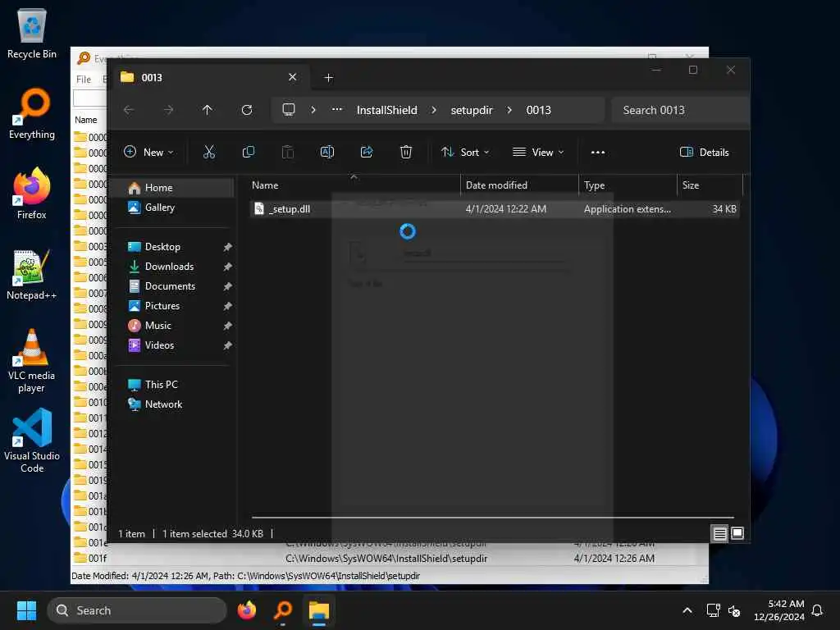The image size is (840, 630).
Task: Sort by the Date modified column header
Action: coord(519,185)
